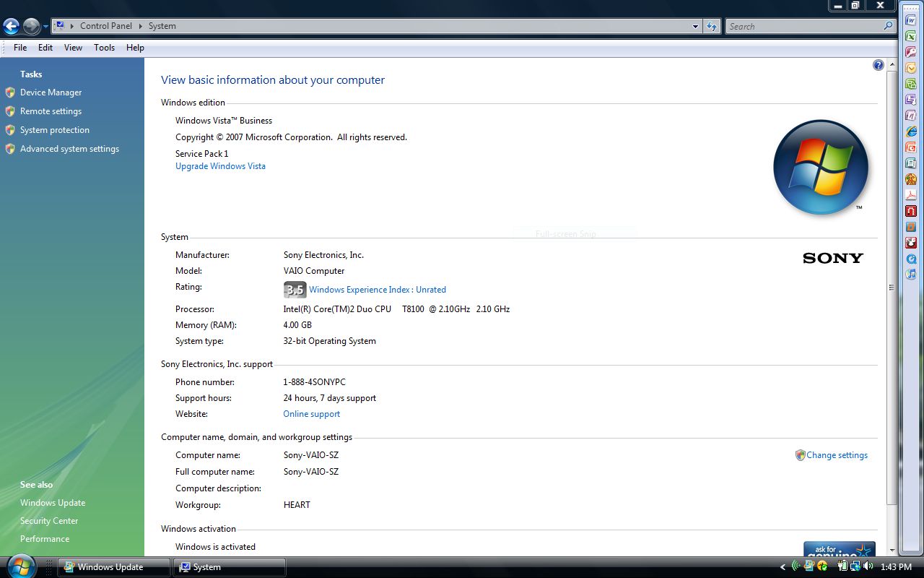
Task: Open Advanced system settings
Action: pyautogui.click(x=69, y=149)
